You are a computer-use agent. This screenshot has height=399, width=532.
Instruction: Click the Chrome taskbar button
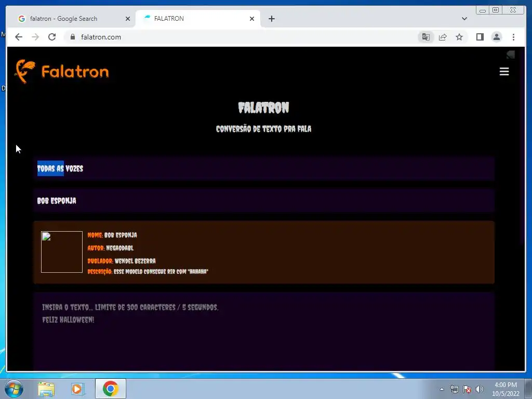pyautogui.click(x=111, y=389)
